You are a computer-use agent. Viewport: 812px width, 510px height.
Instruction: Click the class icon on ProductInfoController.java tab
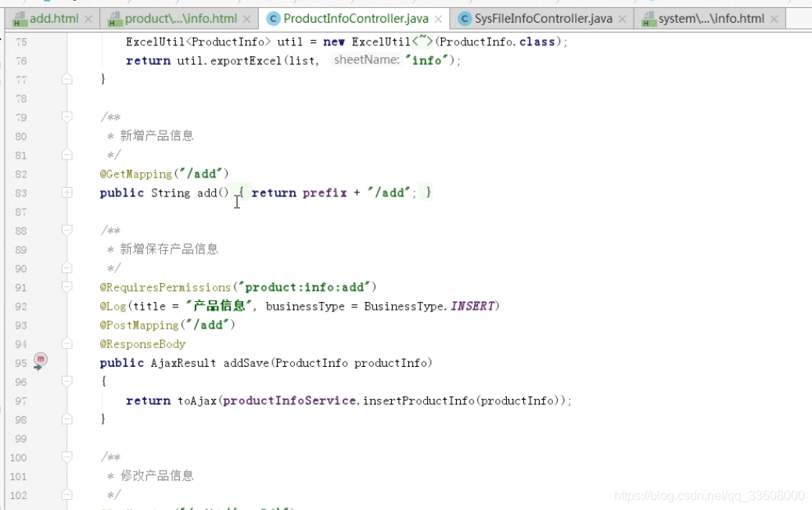pos(273,19)
